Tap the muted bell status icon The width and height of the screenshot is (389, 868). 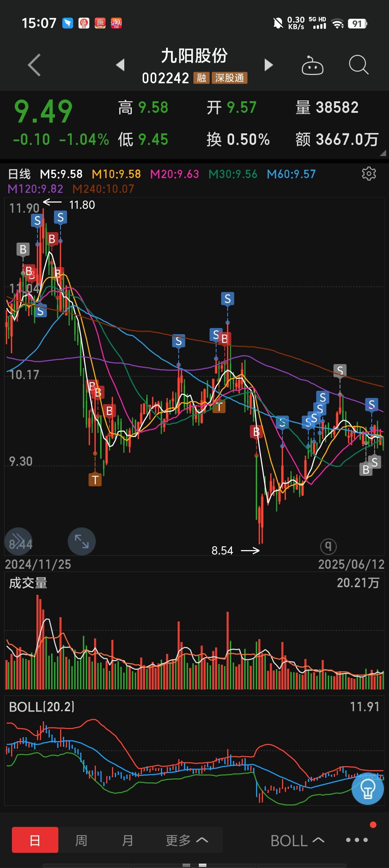pos(278,23)
